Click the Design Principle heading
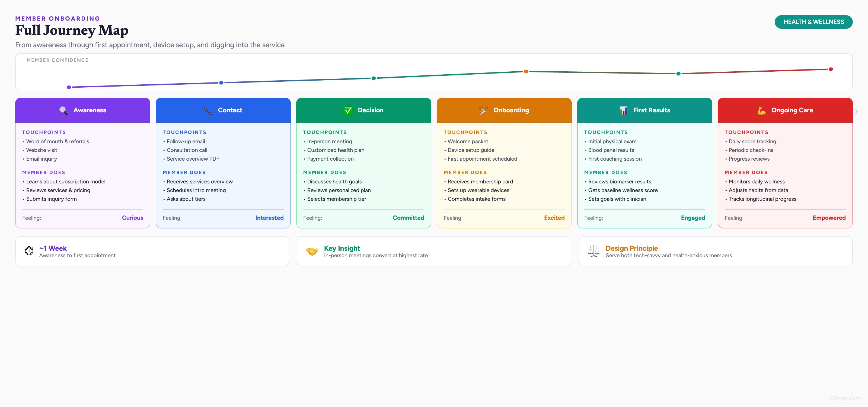868x407 pixels. pyautogui.click(x=631, y=248)
